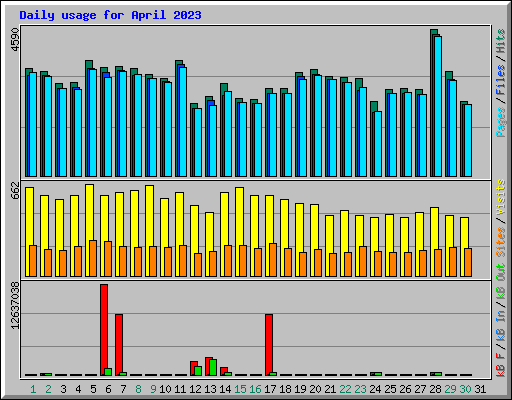Click the orange sites bar for day 17
Viewport: 512px width, 400px height.
pyautogui.click(x=273, y=260)
